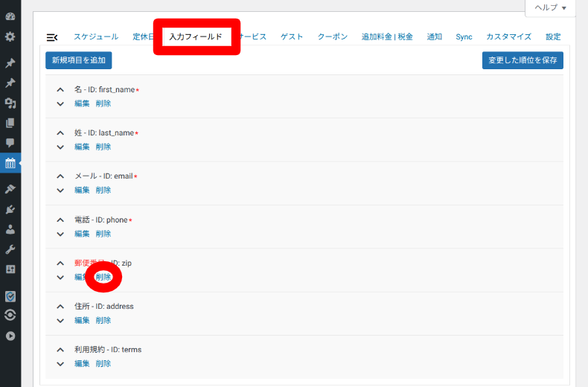Screen dimensions: 588x387
Task: Select the text 住所 - ID: address
Action: click(x=104, y=307)
